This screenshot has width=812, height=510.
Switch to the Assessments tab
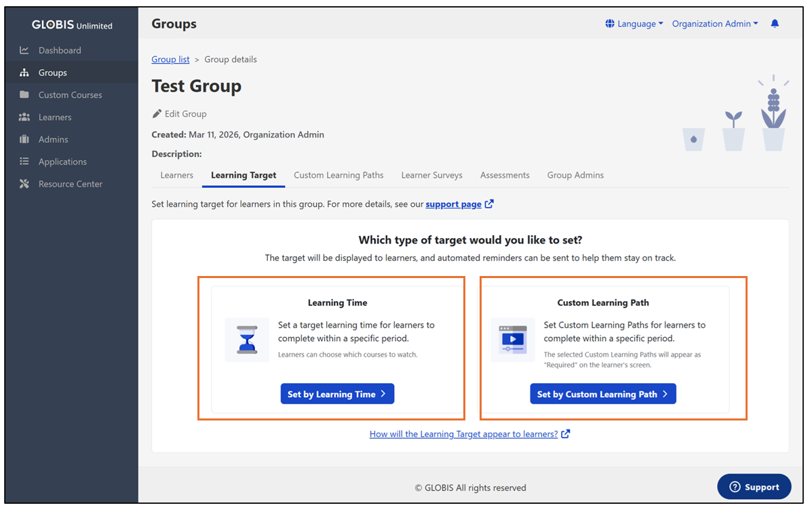pos(505,175)
